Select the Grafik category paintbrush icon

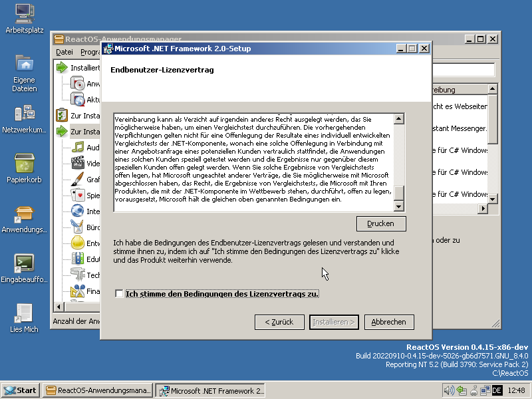tap(77, 179)
